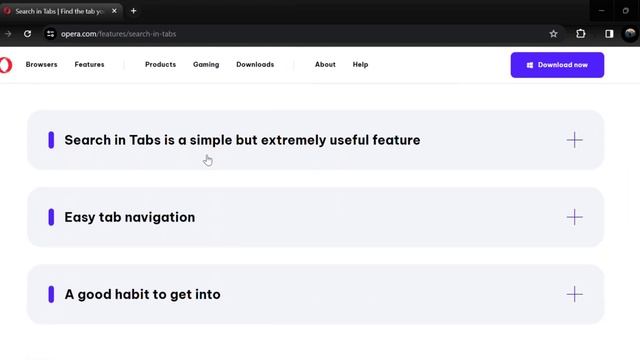Go to Gaming navigation link
Screen dimensions: 640x360
[x=206, y=64]
